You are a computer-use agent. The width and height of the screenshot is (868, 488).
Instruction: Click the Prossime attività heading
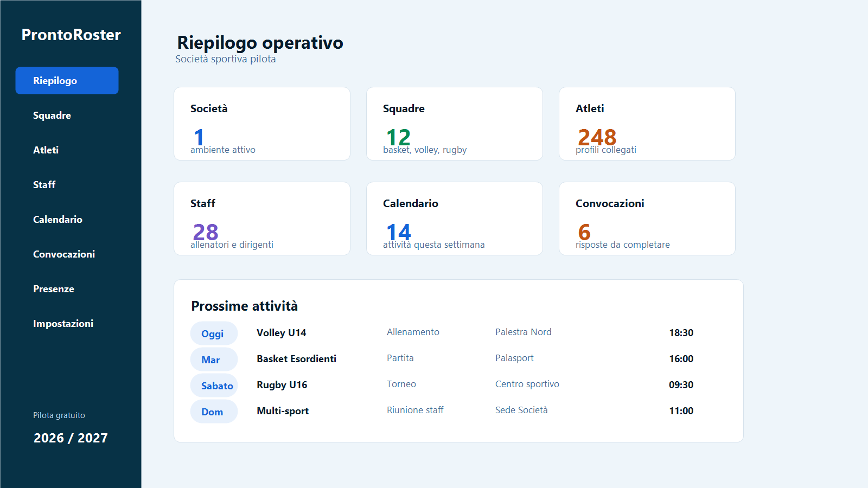[x=245, y=306]
